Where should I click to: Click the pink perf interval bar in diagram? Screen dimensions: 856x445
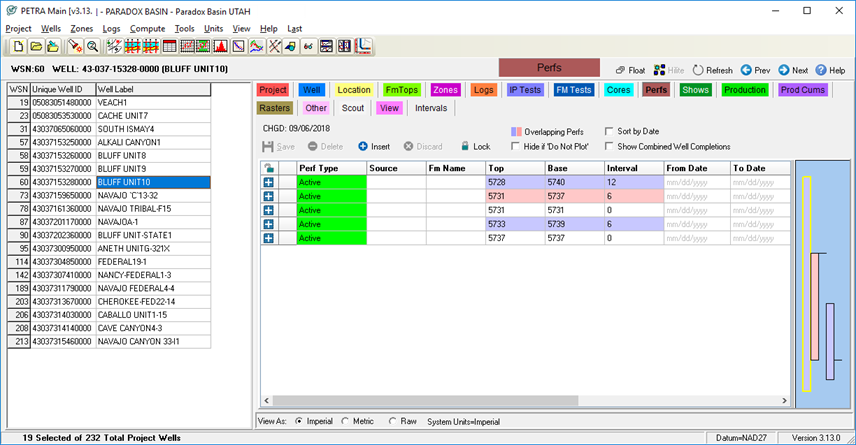[x=815, y=306]
